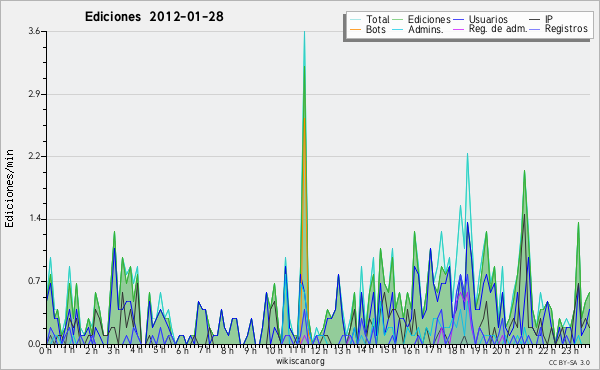
Task: Click the 'Ediciones/min' axis title
Action: (x=9, y=188)
